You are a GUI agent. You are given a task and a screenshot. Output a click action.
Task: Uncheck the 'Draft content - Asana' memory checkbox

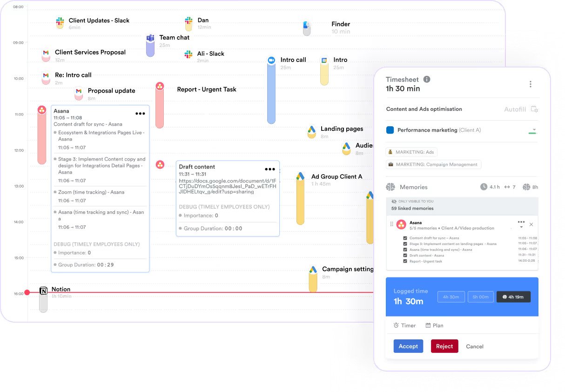point(405,256)
